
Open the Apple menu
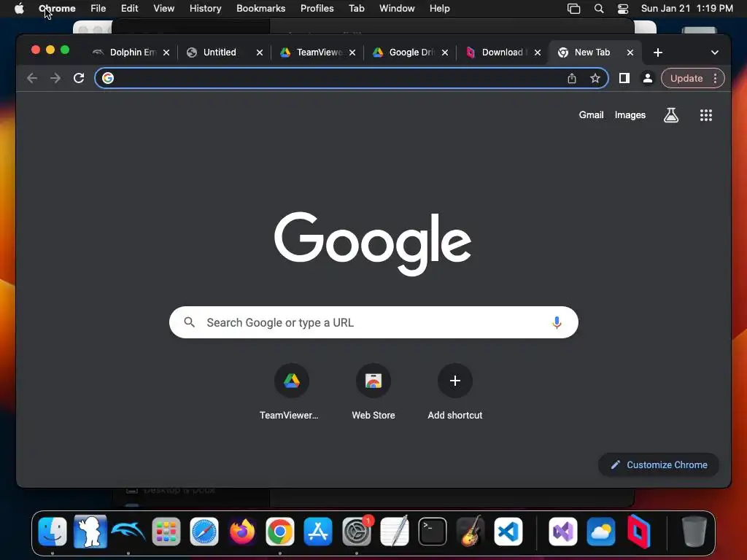[x=19, y=9]
